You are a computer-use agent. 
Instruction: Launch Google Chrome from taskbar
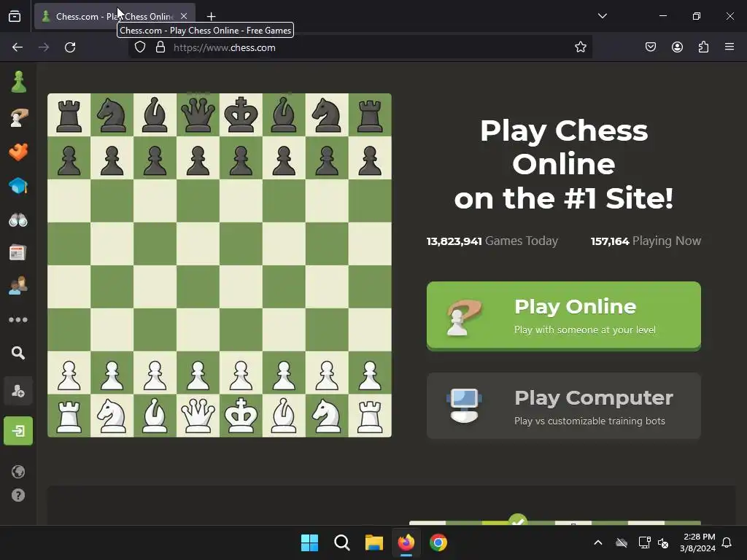click(x=438, y=542)
